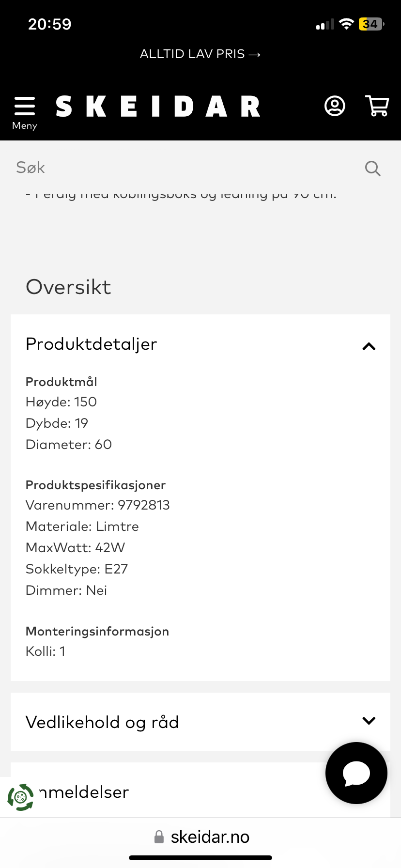This screenshot has width=401, height=868.
Task: Tap the green recycling cookie icon
Action: 20,797
